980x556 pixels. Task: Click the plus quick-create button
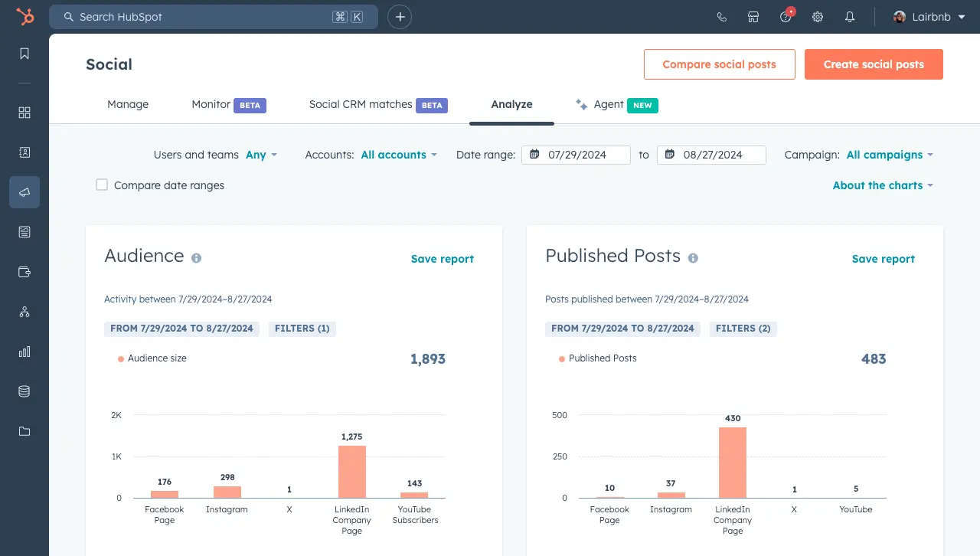coord(400,17)
